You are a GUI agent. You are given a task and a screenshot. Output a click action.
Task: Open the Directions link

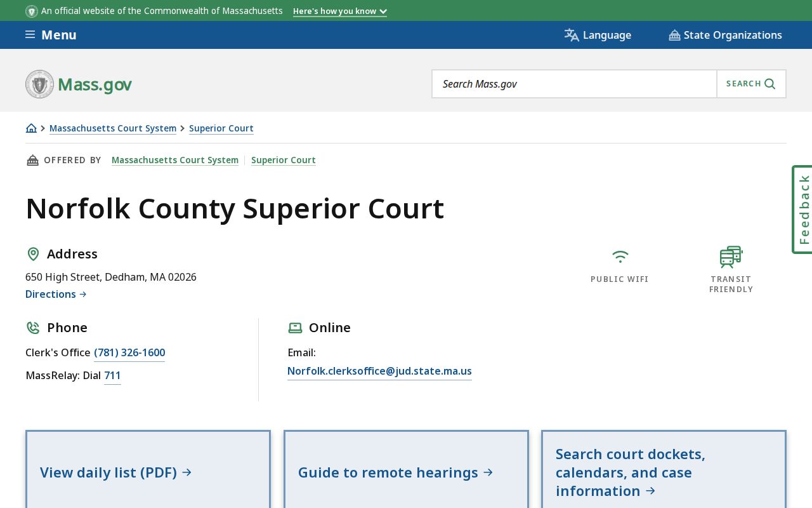tap(56, 294)
